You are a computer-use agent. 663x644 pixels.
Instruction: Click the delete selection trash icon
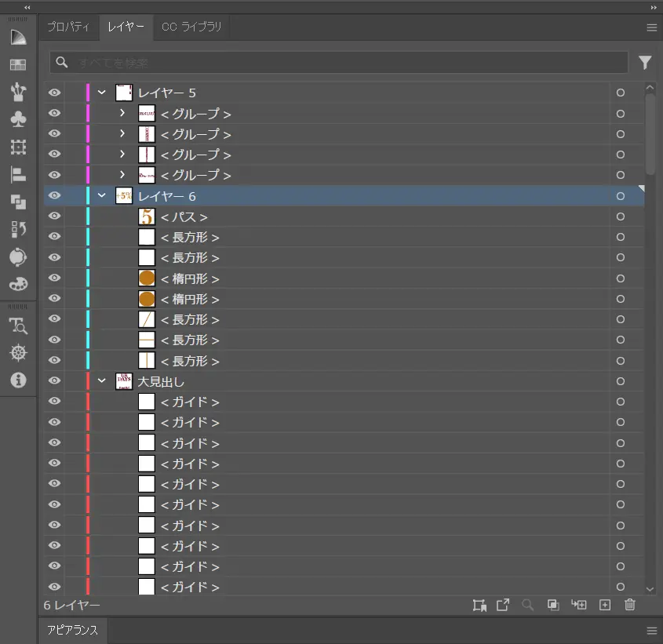pyautogui.click(x=629, y=605)
